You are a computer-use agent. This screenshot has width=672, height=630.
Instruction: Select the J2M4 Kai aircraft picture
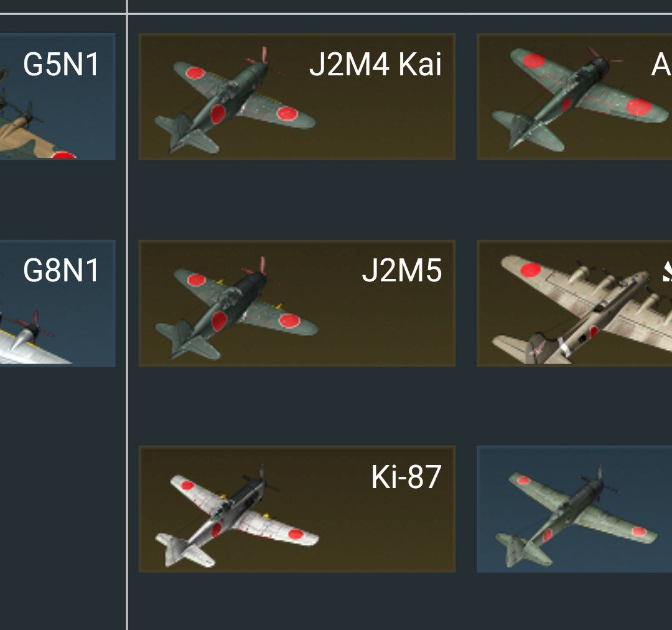click(235, 100)
